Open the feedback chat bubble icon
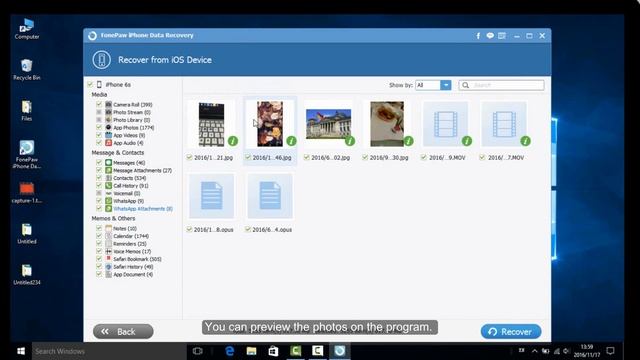This screenshot has width=640, height=360. pos(490,36)
